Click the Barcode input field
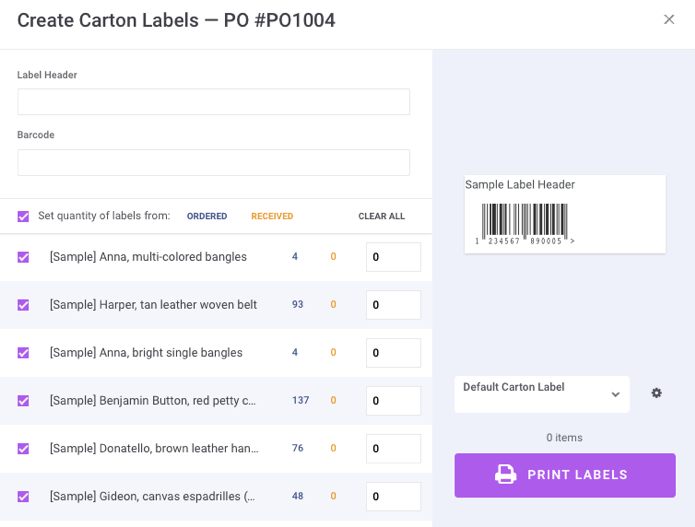This screenshot has height=527, width=695. pos(214,162)
